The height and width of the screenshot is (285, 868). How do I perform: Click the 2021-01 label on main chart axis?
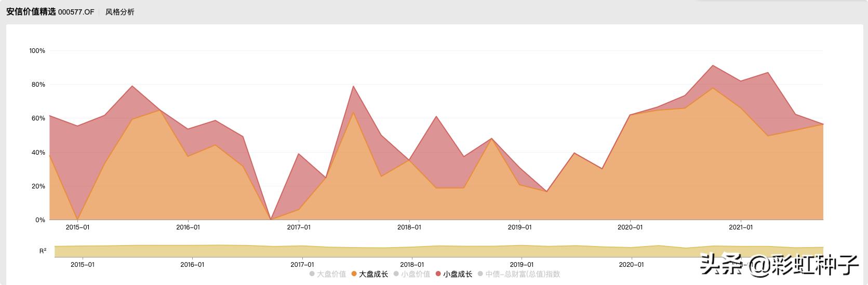(x=741, y=227)
